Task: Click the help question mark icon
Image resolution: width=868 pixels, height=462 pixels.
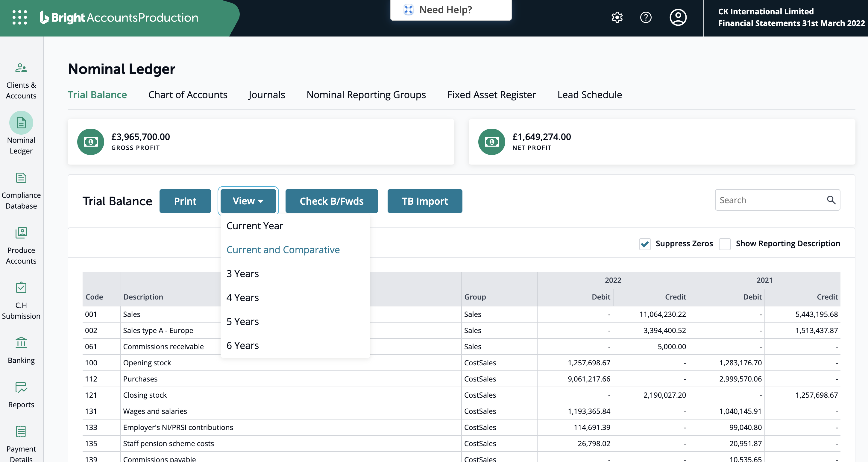Action: (646, 17)
